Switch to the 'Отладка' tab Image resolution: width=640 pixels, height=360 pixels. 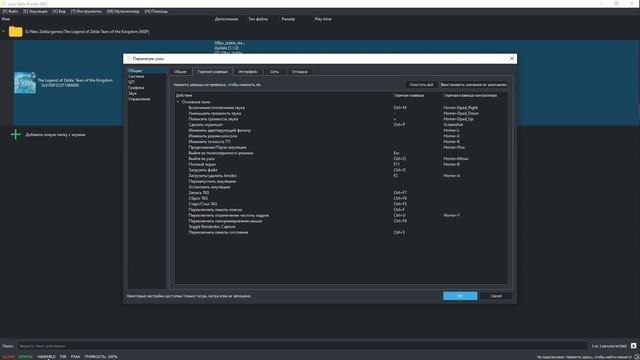pyautogui.click(x=300, y=71)
